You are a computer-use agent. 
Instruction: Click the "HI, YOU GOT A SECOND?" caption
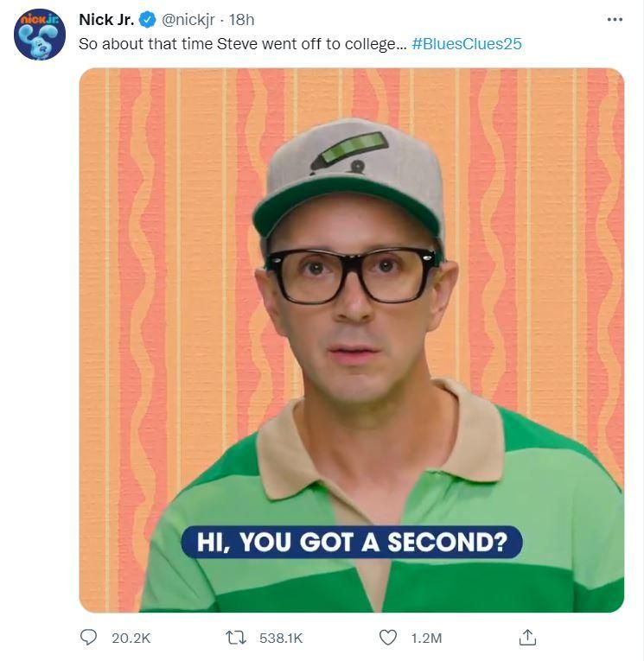[x=351, y=542]
